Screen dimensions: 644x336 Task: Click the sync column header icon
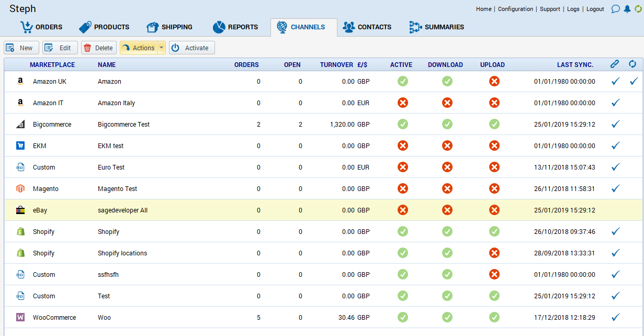click(x=632, y=64)
